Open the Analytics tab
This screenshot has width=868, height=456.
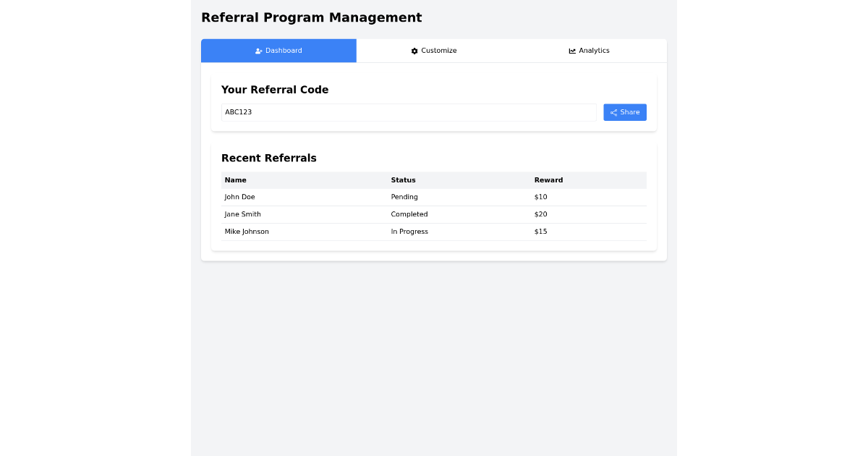click(x=590, y=51)
